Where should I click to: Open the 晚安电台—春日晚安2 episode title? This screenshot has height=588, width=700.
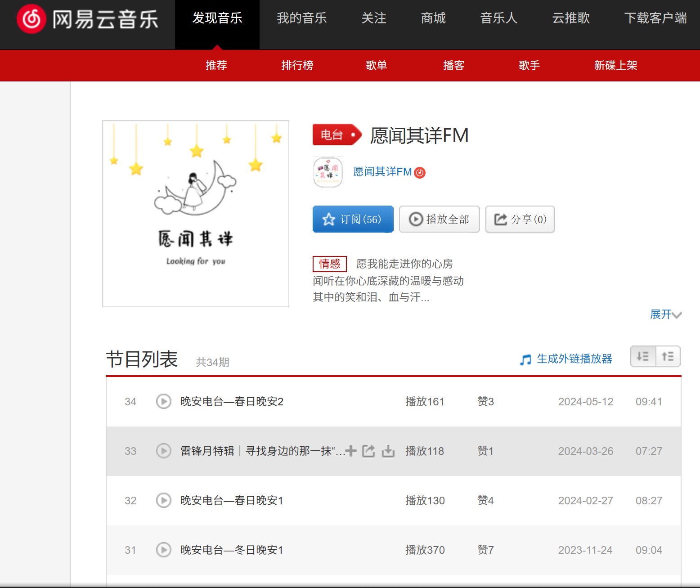click(x=232, y=401)
